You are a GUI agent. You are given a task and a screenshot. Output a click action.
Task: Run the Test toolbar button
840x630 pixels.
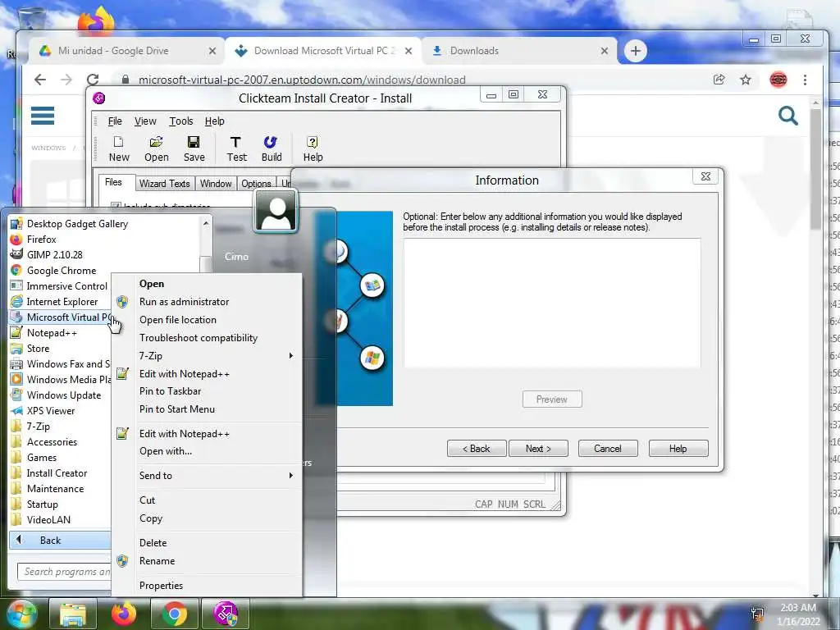236,148
